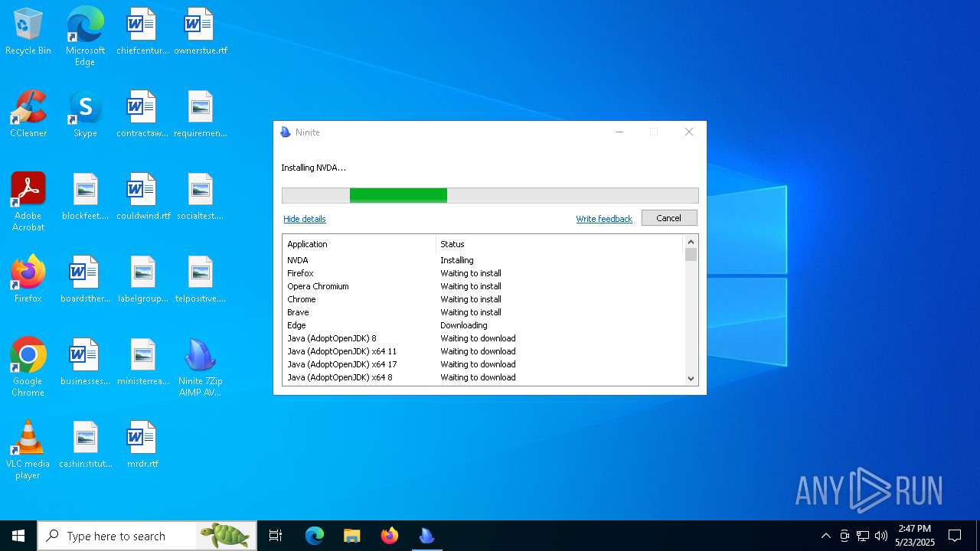This screenshot has width=980, height=551.
Task: Select ownerstue.rtf document icon
Action: point(201,32)
